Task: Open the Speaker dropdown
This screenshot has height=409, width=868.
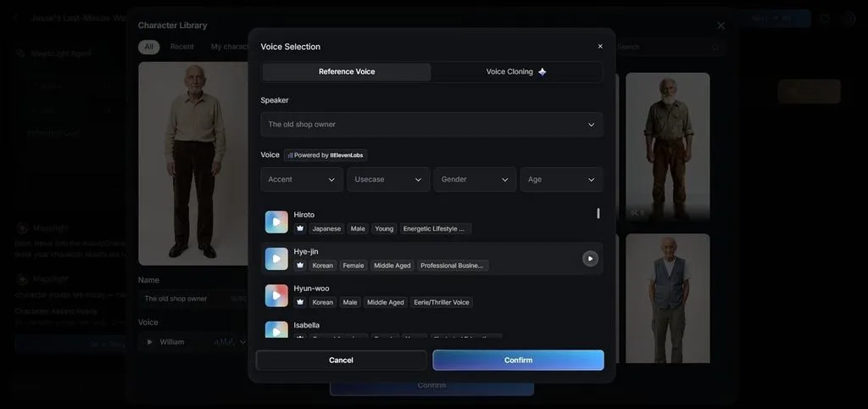Action: pyautogui.click(x=431, y=125)
